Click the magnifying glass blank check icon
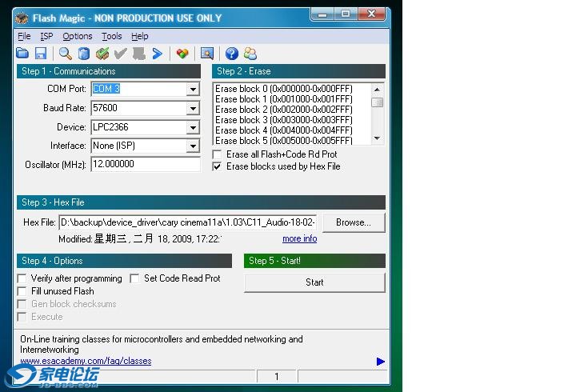Image resolution: width=576 pixels, height=392 pixels. 66,54
